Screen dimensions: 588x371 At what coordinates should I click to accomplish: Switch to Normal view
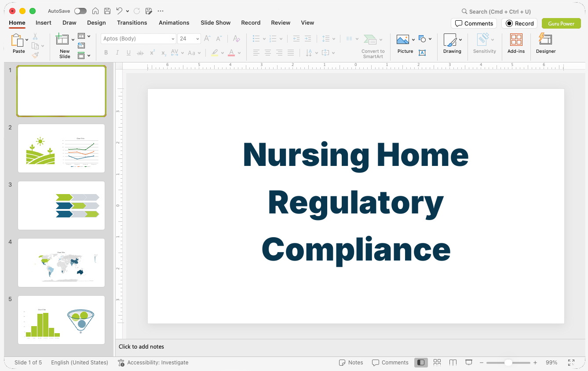click(421, 363)
